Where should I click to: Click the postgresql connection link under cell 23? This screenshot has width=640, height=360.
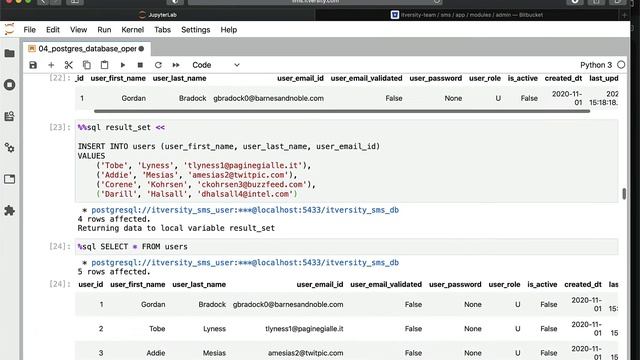(x=245, y=210)
